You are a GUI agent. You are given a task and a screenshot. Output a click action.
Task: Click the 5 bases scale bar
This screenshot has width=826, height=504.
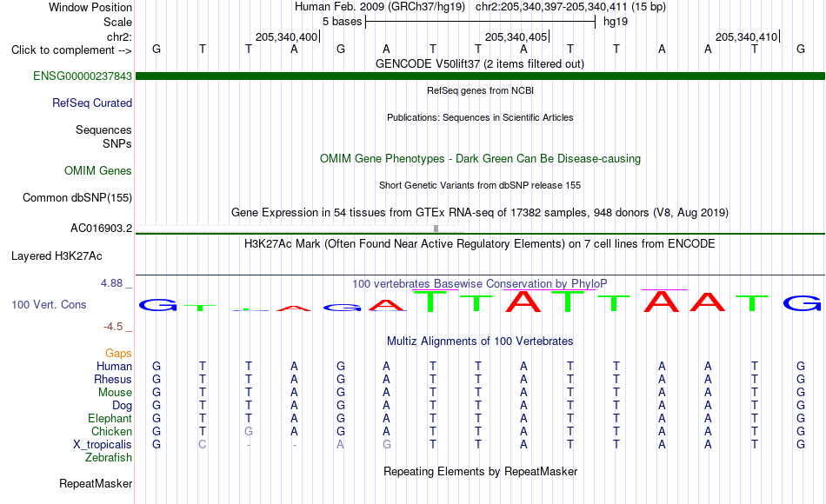point(480,22)
